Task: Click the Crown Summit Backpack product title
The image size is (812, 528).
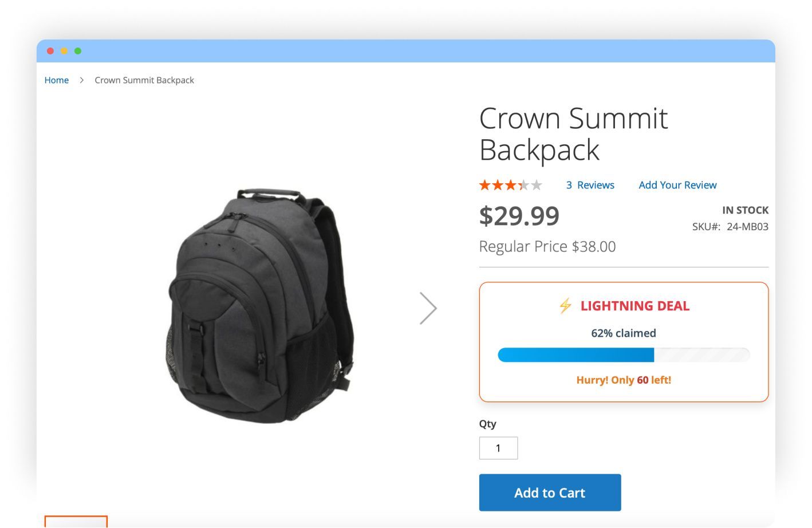Action: coord(573,134)
